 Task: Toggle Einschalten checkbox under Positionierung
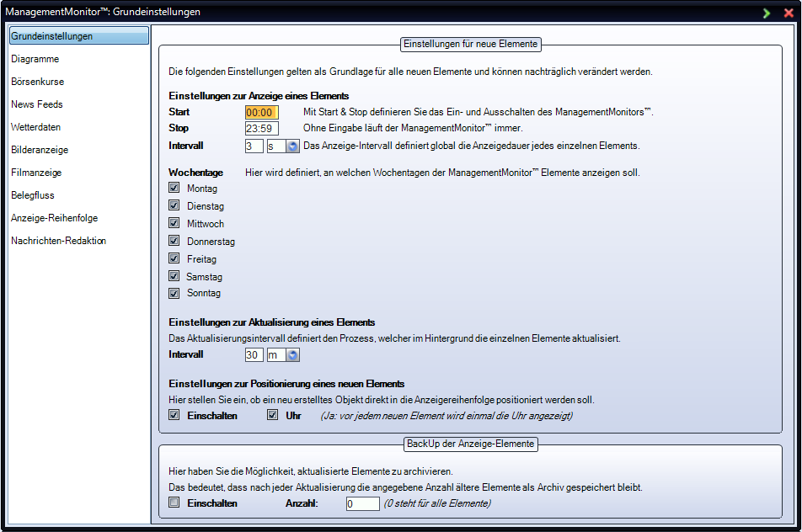[x=174, y=415]
